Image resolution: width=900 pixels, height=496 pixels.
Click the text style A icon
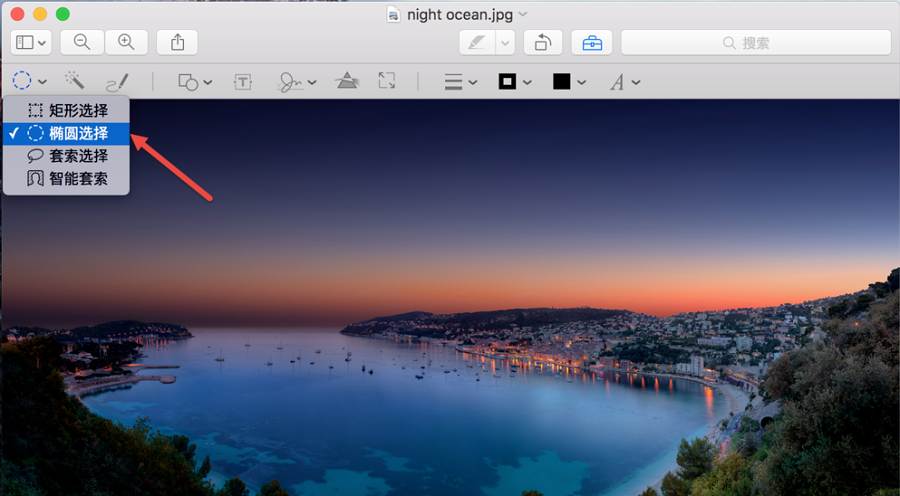coord(617,82)
